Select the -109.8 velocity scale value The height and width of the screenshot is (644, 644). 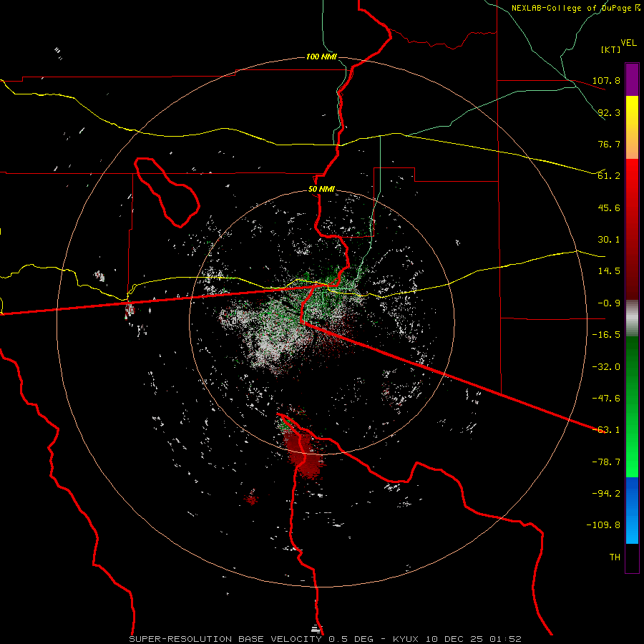(604, 525)
